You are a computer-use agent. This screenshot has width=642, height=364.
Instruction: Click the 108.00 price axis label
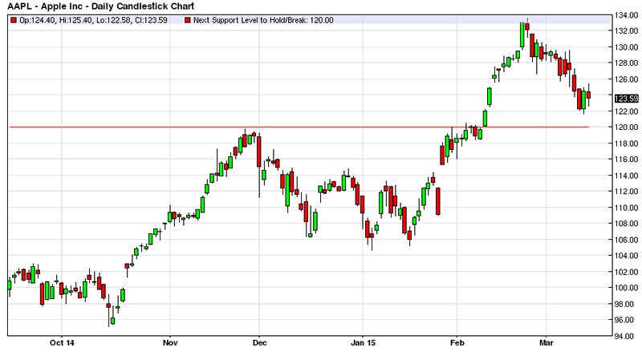[626, 224]
